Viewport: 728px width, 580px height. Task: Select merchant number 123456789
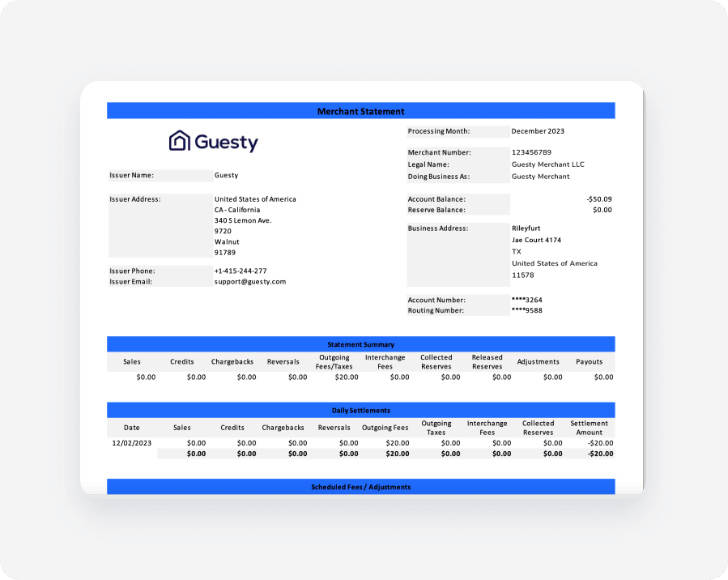coord(531,152)
